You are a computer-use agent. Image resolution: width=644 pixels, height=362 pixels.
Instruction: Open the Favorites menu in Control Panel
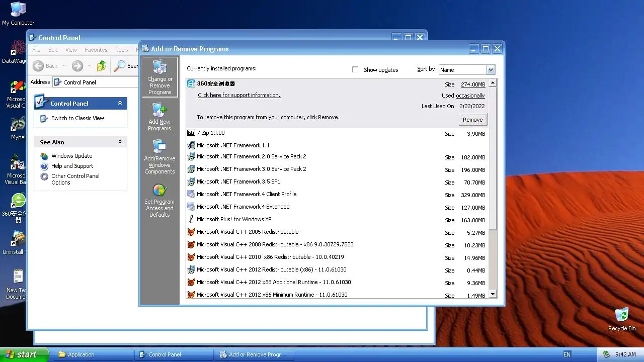pyautogui.click(x=96, y=50)
